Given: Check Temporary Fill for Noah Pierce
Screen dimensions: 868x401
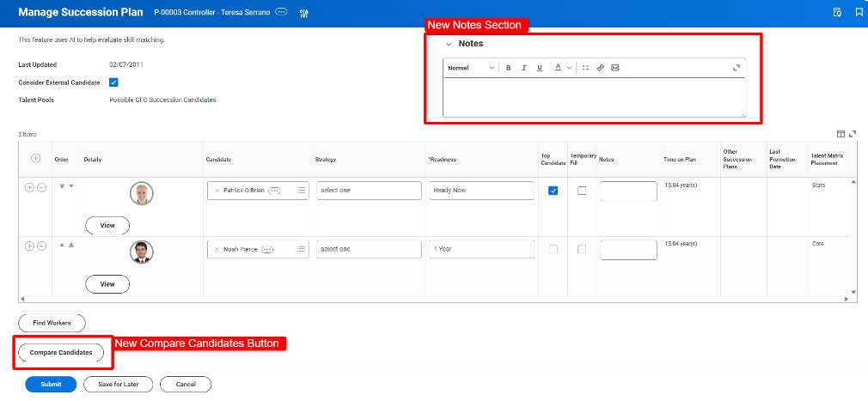Looking at the screenshot, I should pyautogui.click(x=582, y=249).
